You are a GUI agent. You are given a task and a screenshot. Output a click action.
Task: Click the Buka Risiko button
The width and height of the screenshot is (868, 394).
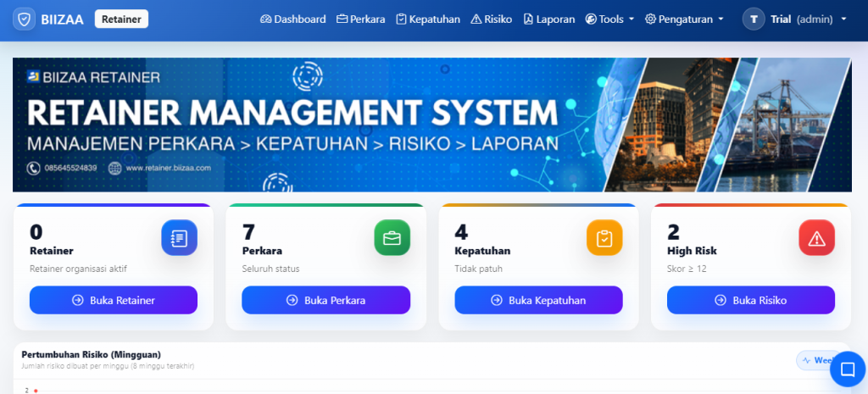pyautogui.click(x=750, y=300)
